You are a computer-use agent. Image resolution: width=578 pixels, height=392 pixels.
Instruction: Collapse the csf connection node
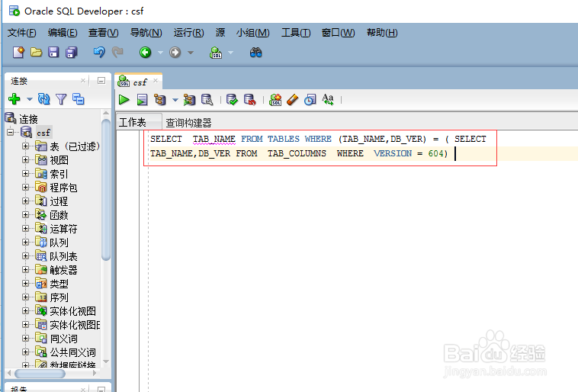pos(11,132)
